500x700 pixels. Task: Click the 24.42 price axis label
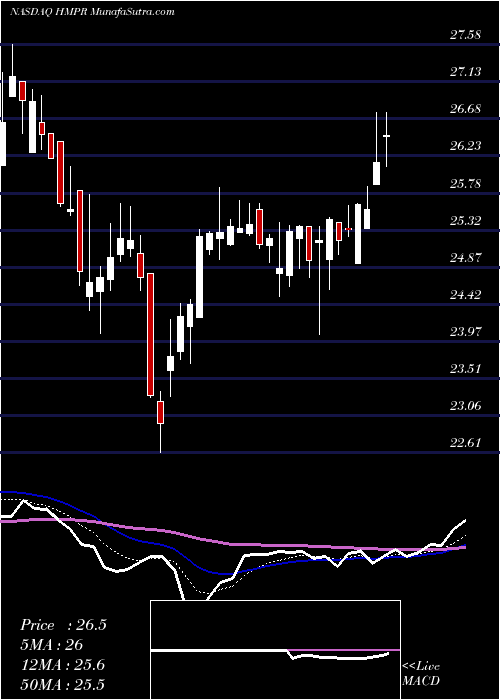pos(465,294)
